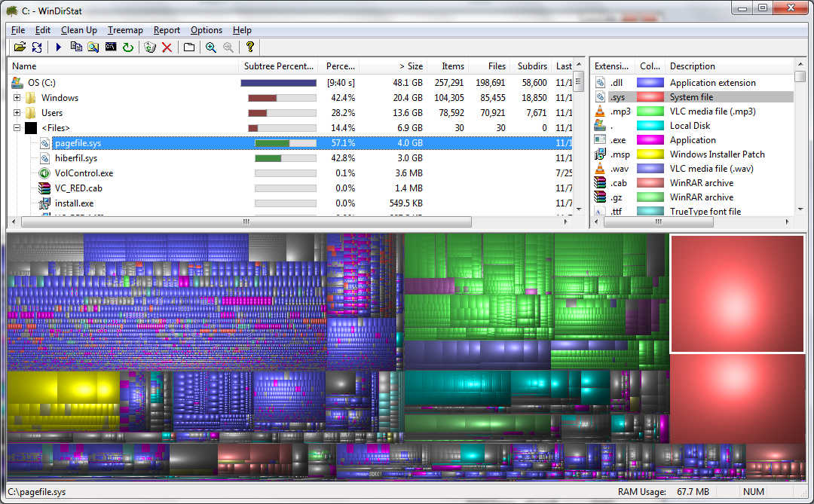This screenshot has height=504, width=814.
Task: Copy the selected path using Copy icon
Action: coord(76,47)
